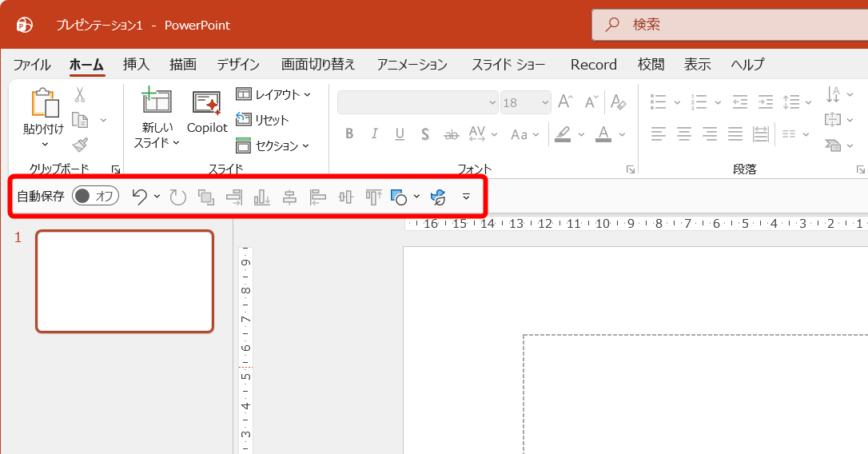Click the bullets list icon
Image resolution: width=868 pixels, height=454 pixels.
point(659,102)
